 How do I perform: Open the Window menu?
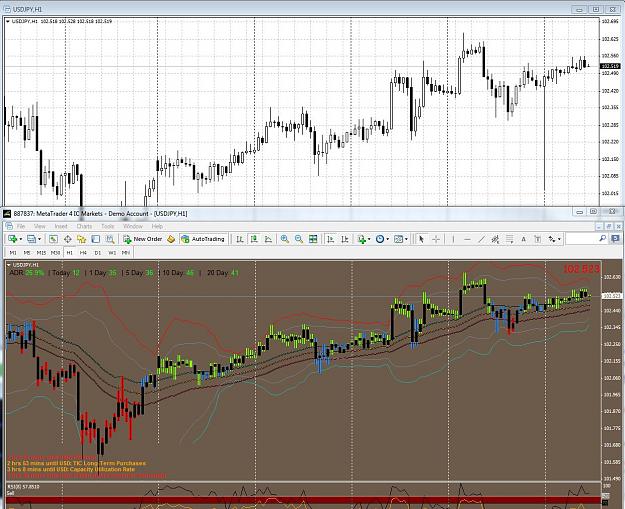[x=133, y=226]
